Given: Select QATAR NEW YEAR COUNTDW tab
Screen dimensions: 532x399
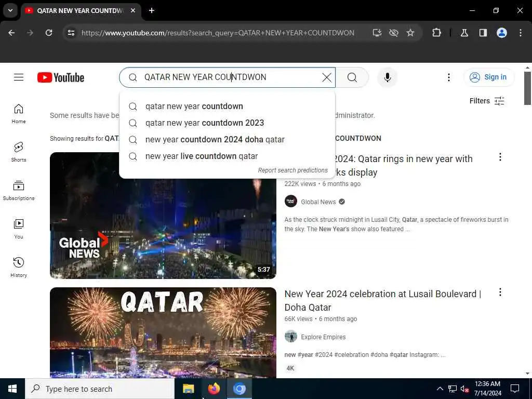Looking at the screenshot, I should point(79,10).
